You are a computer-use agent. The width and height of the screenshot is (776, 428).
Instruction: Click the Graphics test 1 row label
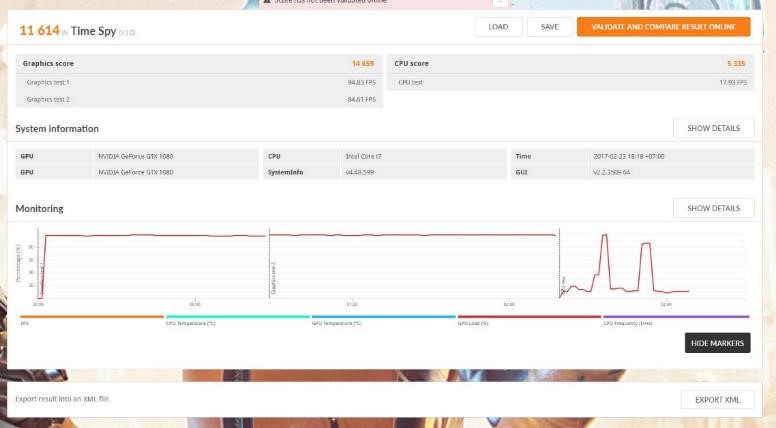click(x=48, y=83)
